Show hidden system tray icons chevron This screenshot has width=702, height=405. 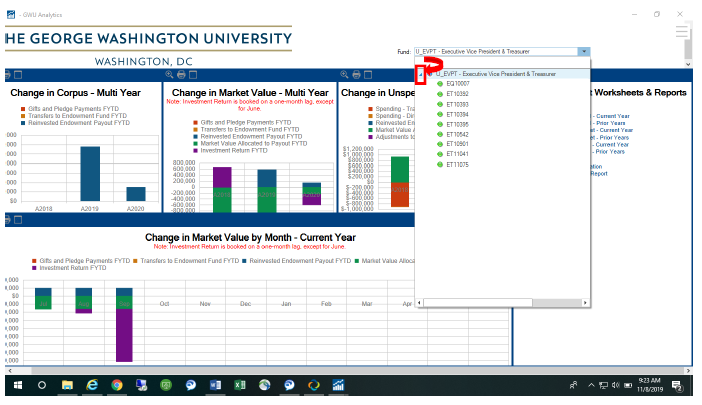(591, 385)
